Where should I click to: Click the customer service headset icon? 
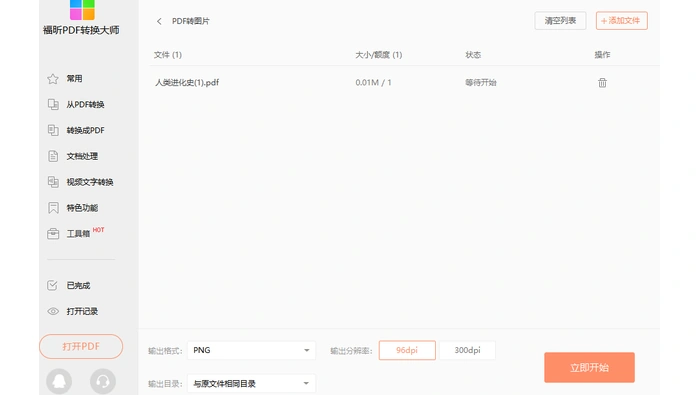(103, 381)
